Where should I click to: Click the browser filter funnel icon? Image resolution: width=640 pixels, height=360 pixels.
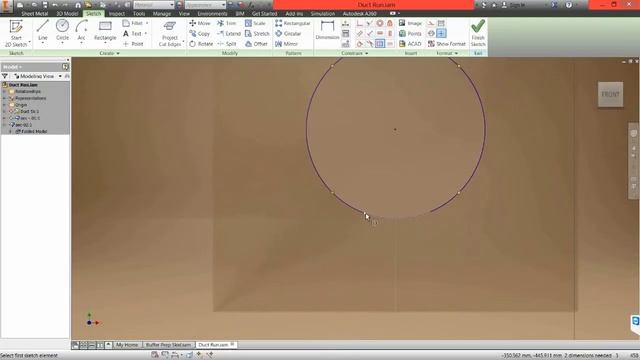pos(5,76)
